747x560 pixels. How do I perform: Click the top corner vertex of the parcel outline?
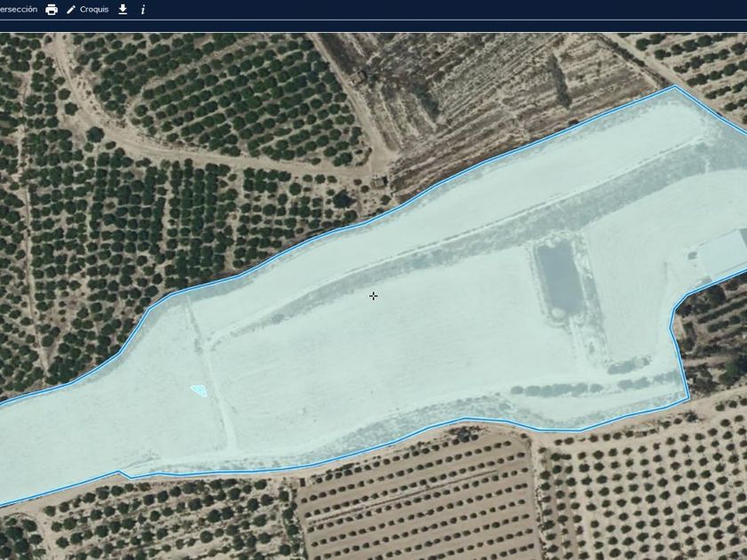pos(675,87)
